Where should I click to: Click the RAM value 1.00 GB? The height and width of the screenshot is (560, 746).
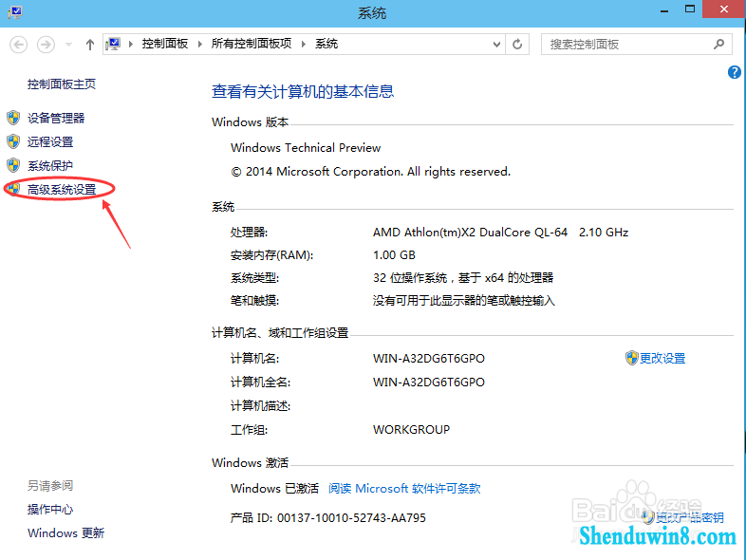coord(394,255)
